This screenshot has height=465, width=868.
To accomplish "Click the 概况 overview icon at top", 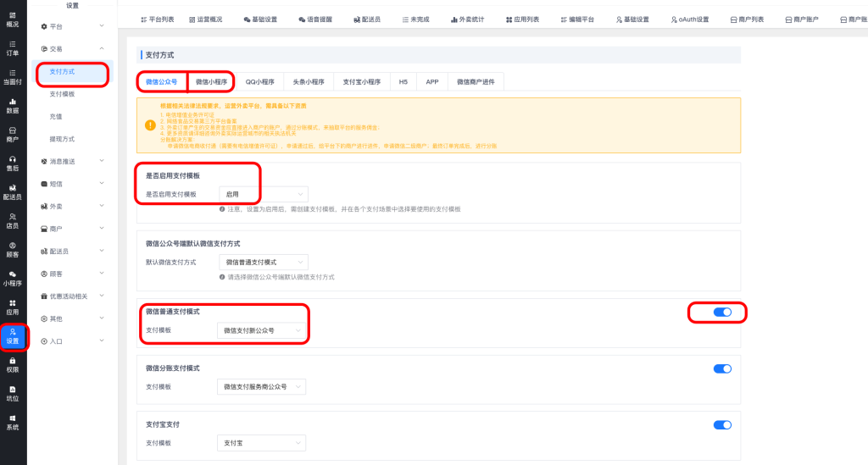I will tap(13, 19).
